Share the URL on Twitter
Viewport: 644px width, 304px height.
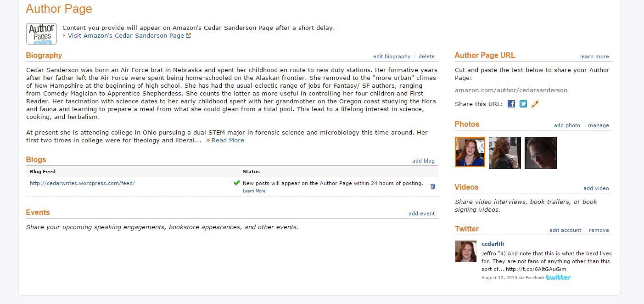[523, 104]
